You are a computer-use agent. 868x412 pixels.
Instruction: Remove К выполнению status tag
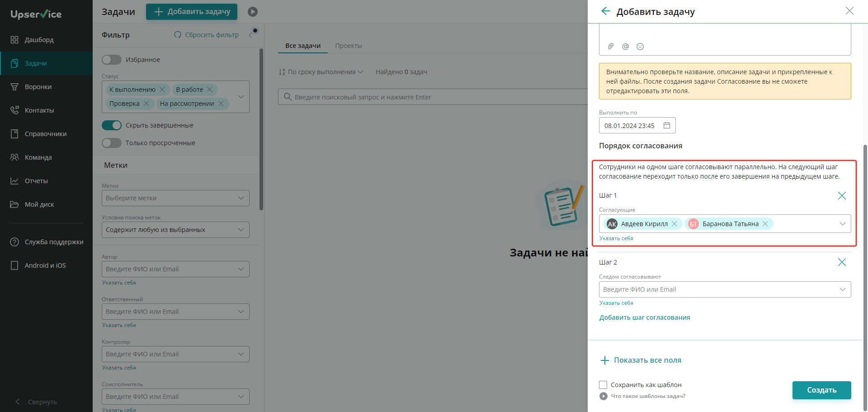point(162,90)
